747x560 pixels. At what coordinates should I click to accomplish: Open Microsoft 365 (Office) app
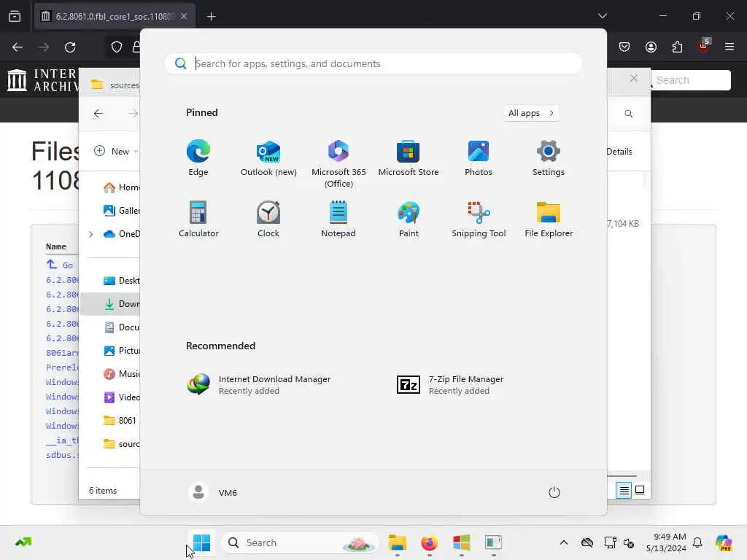pos(338,163)
